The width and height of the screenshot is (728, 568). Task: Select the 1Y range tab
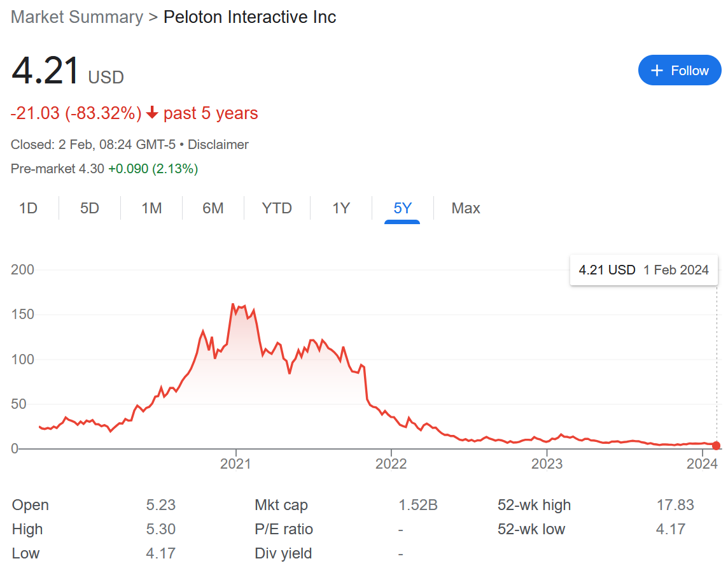(x=341, y=208)
